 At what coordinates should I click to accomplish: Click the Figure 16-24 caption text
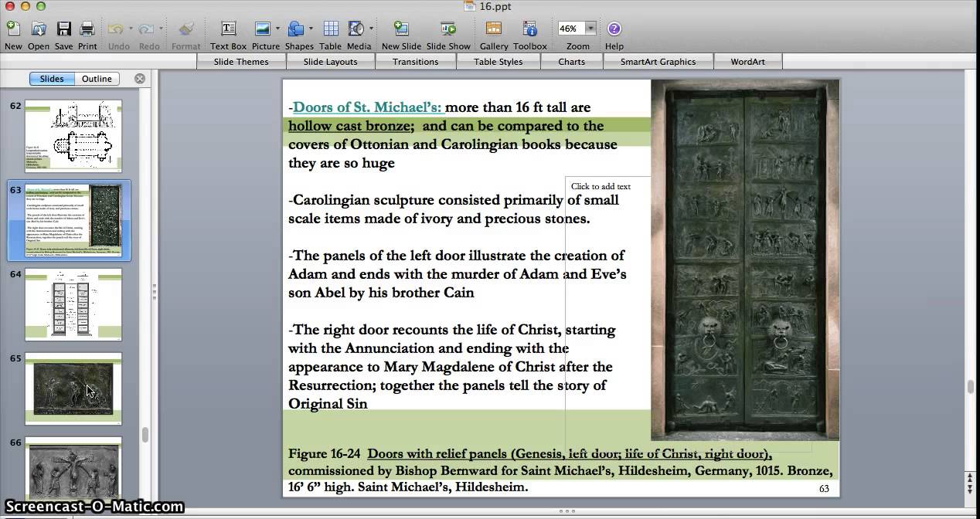[560, 470]
